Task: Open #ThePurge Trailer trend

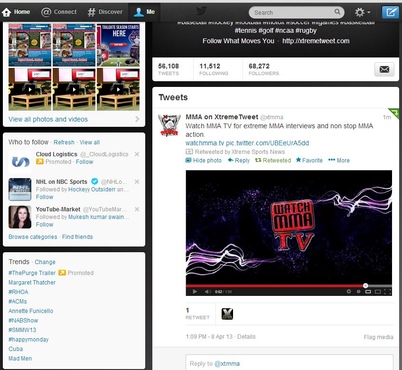Action: tap(32, 273)
